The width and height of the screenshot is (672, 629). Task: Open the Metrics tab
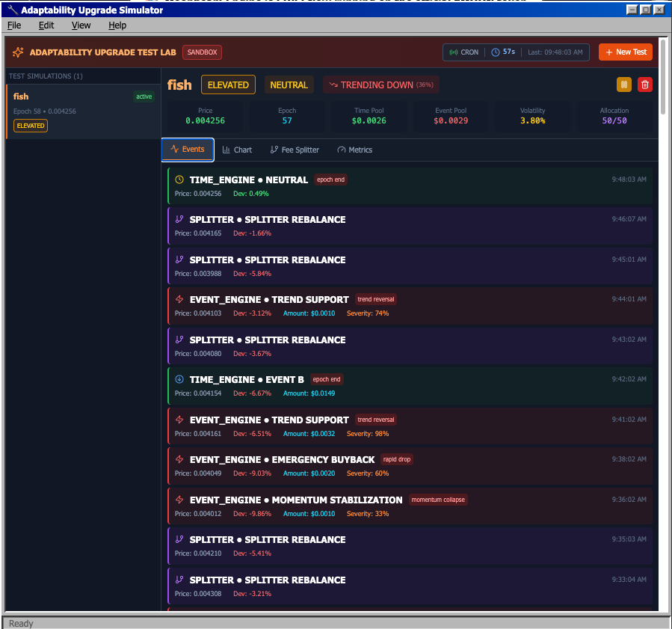pyautogui.click(x=355, y=150)
